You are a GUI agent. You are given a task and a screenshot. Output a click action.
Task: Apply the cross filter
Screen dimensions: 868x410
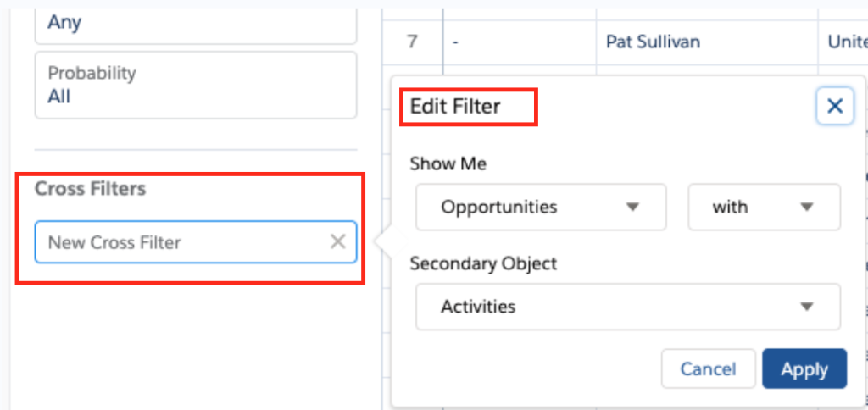point(804,369)
